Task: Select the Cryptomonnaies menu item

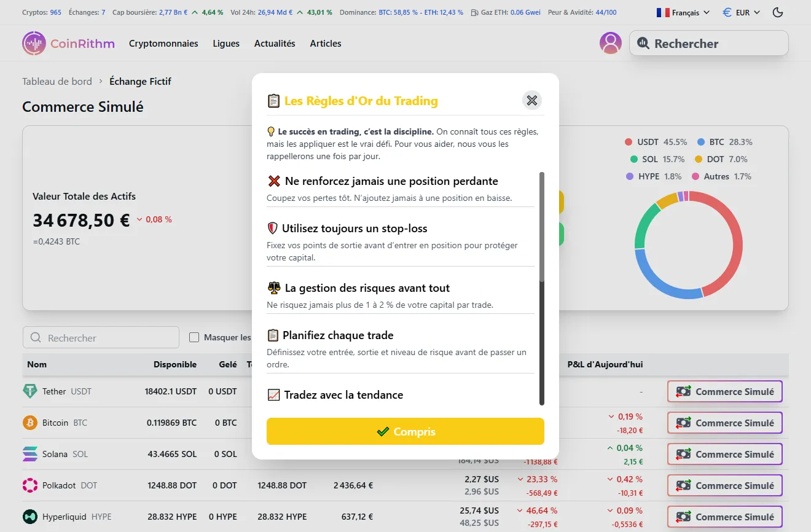Action: click(x=163, y=43)
